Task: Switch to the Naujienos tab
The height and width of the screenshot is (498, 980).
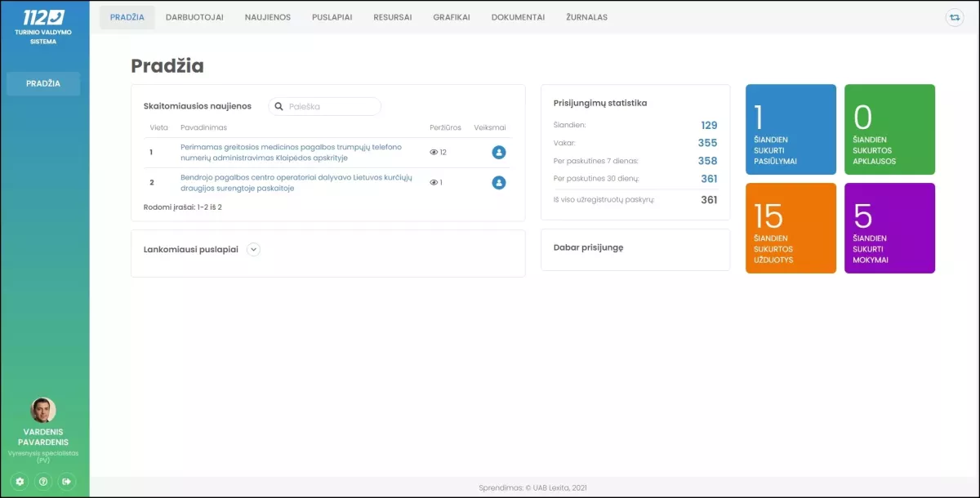Action: tap(268, 17)
